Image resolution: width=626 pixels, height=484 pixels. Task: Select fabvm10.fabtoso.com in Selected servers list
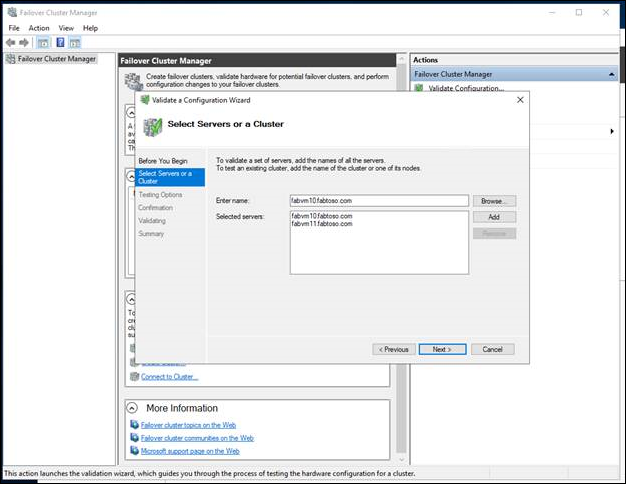point(322,216)
